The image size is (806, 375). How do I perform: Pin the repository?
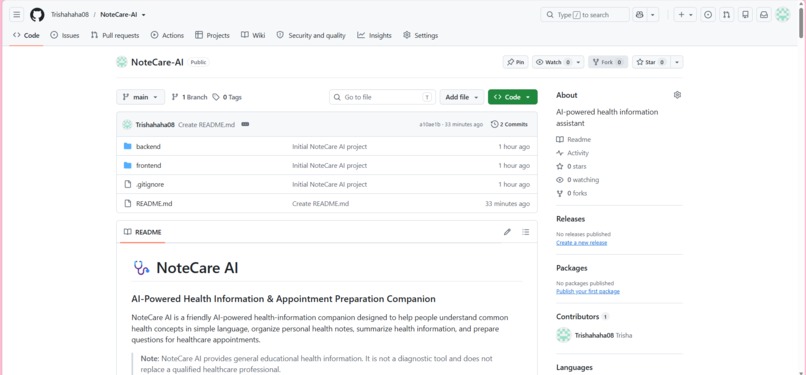coord(516,62)
